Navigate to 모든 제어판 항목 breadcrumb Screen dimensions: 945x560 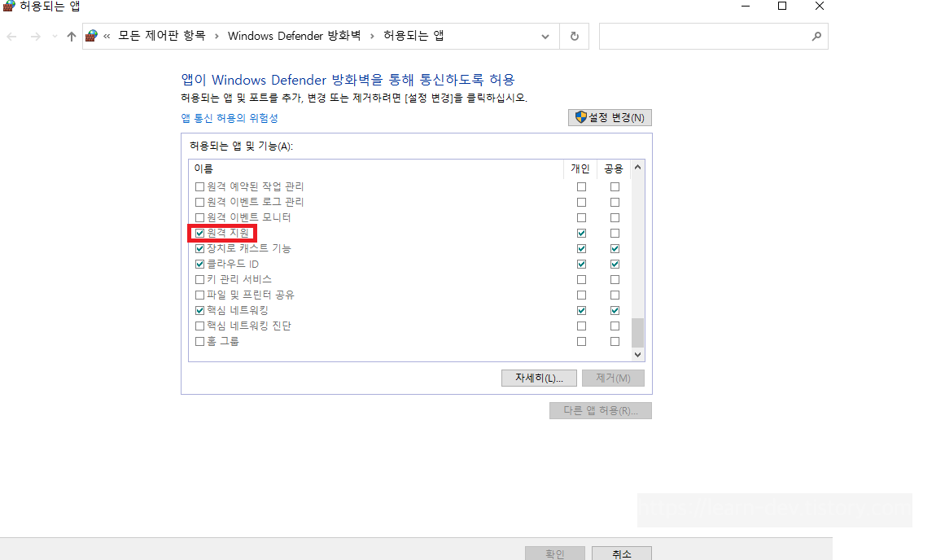click(x=161, y=36)
